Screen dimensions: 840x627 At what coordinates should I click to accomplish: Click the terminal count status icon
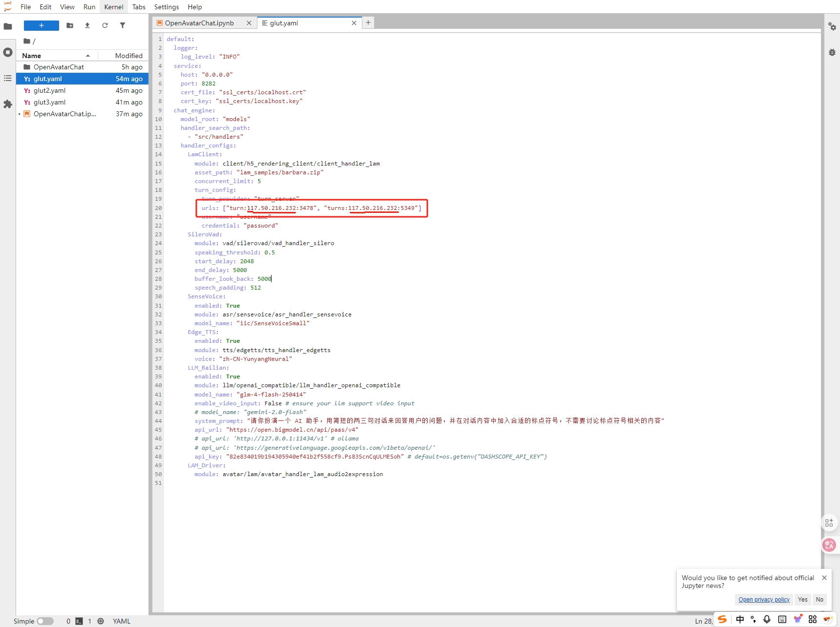click(79, 621)
